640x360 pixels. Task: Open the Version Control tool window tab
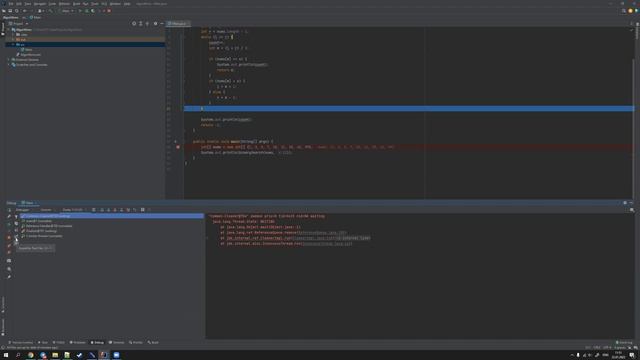pyautogui.click(x=20, y=342)
